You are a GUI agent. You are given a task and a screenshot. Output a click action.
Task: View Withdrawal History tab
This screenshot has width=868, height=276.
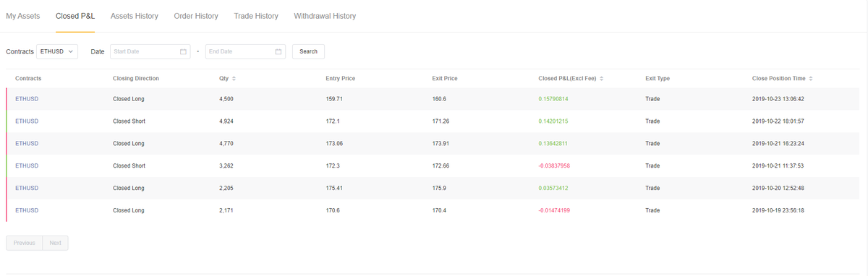tap(325, 16)
